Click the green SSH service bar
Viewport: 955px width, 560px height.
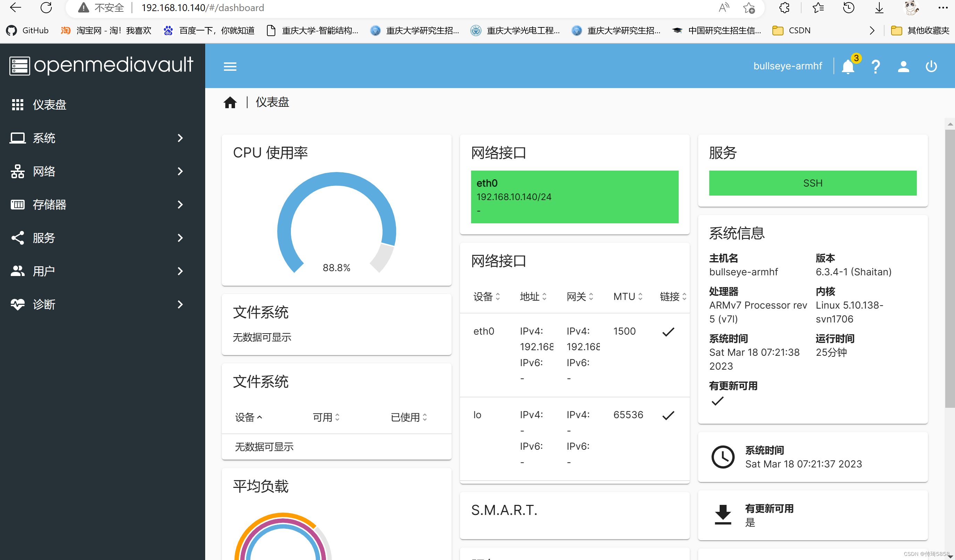point(813,183)
